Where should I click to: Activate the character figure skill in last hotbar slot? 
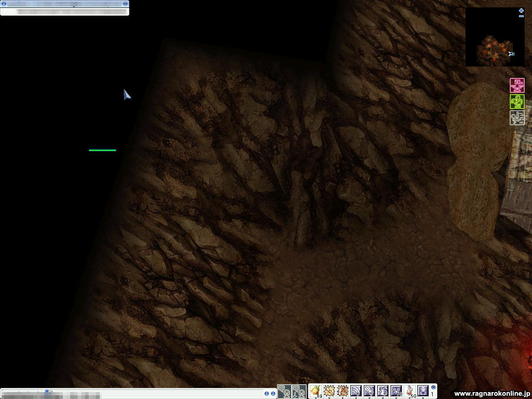click(423, 391)
